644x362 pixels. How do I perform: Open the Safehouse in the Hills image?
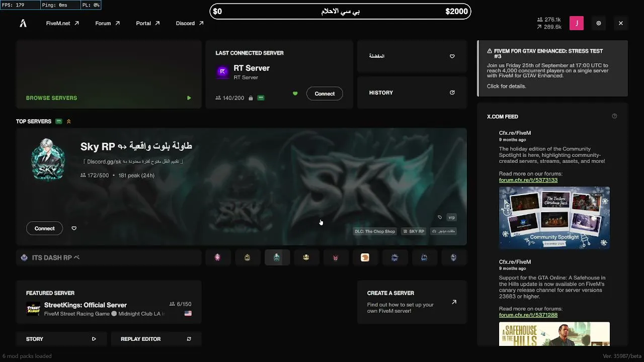pos(554,334)
